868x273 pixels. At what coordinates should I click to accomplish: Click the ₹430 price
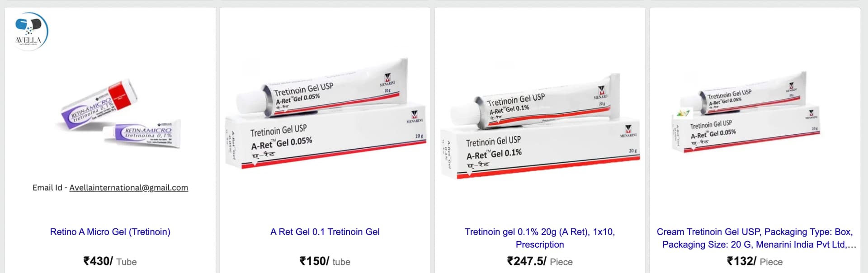98,261
